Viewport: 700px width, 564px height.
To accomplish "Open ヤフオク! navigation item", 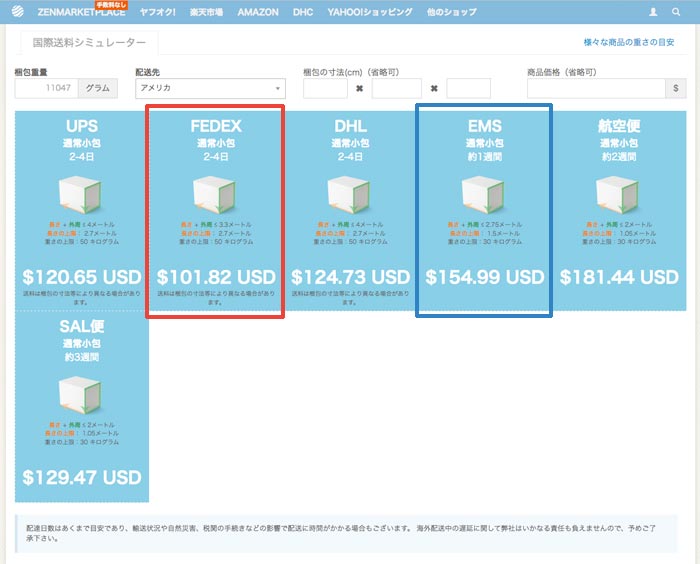I will [x=158, y=13].
